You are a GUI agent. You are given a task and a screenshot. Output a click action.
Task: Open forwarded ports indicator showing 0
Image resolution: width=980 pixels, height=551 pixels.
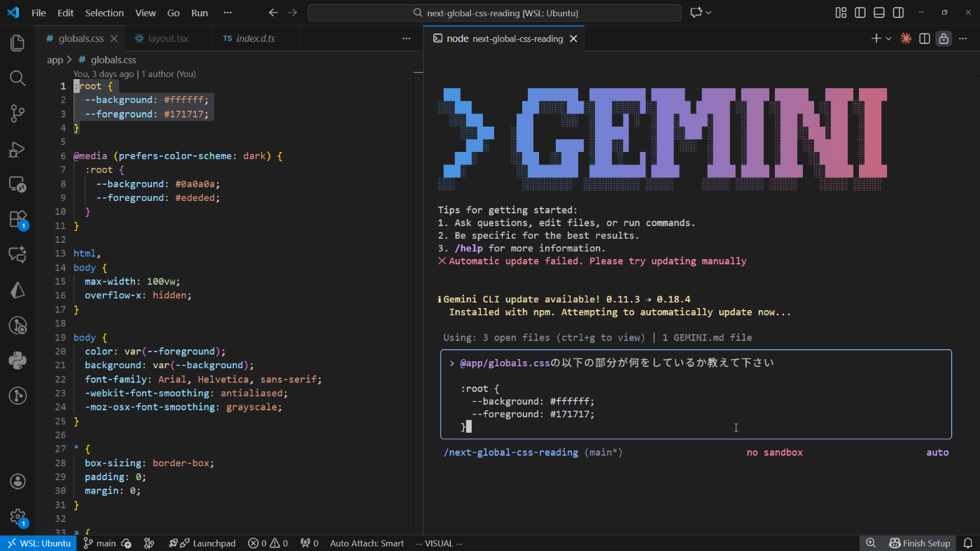tap(309, 543)
